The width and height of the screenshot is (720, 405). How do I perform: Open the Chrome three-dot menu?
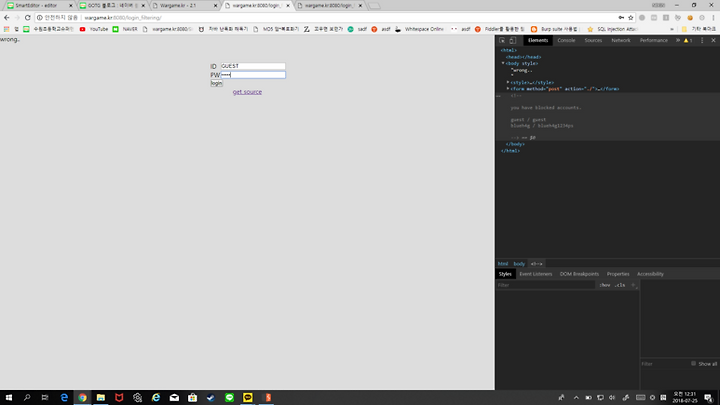pos(714,17)
